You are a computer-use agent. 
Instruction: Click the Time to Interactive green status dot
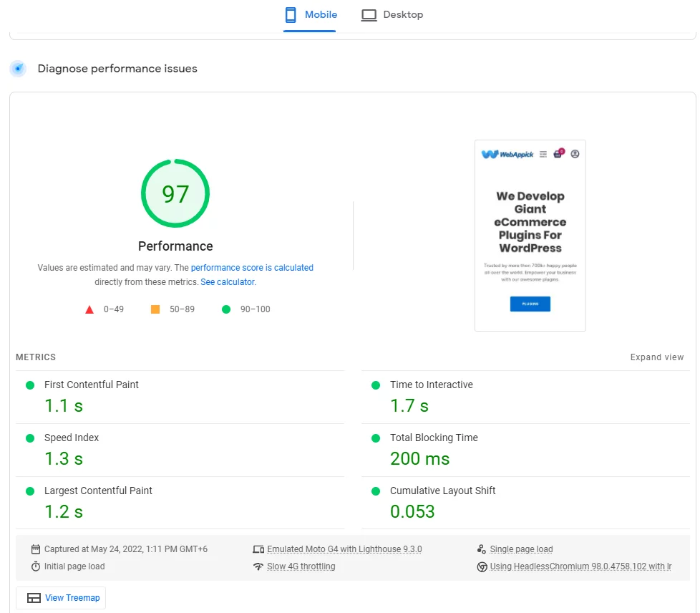[x=376, y=385]
